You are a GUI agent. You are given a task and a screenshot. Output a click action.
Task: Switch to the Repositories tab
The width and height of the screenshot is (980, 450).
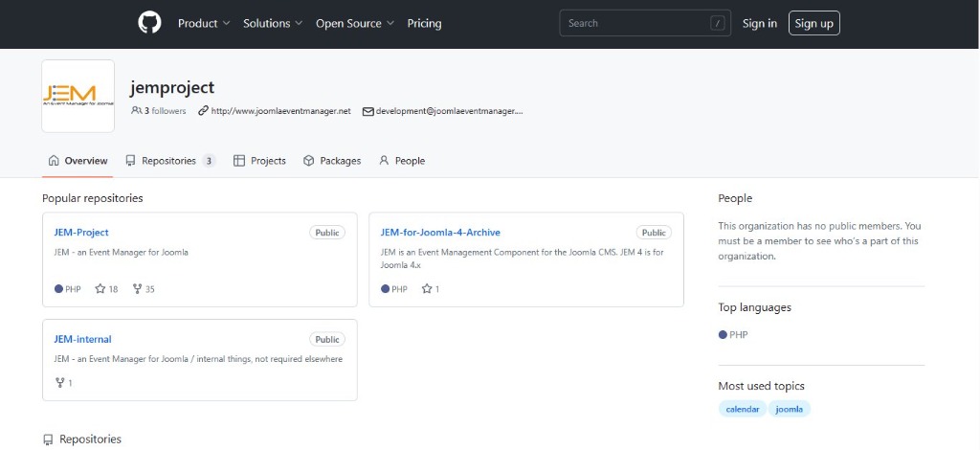click(x=170, y=161)
